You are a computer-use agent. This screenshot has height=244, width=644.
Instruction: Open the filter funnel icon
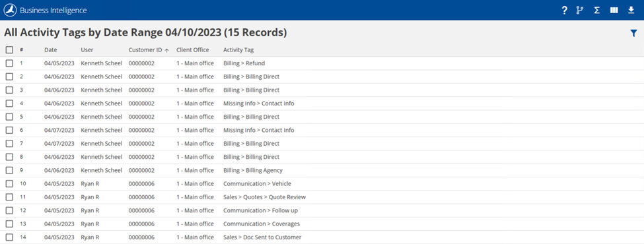633,34
